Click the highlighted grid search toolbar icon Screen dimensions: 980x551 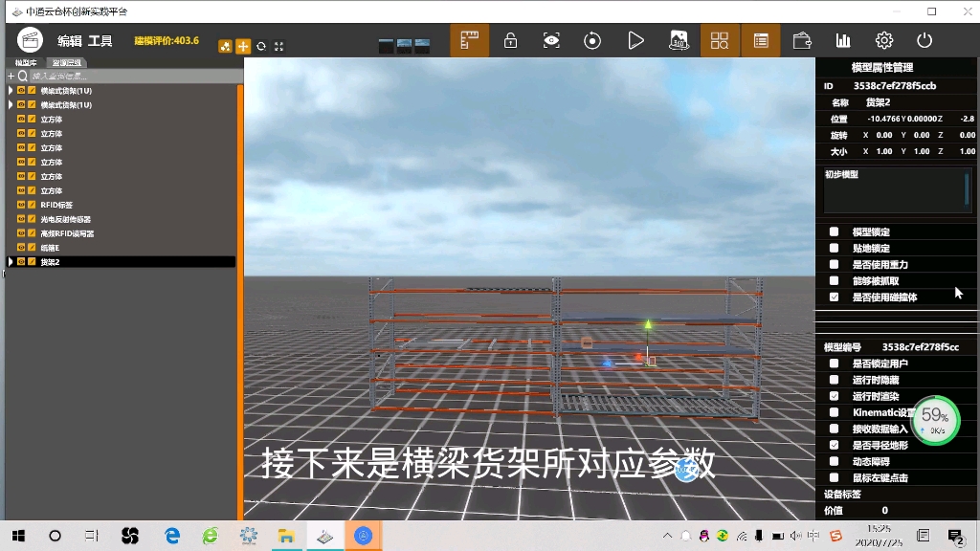720,40
